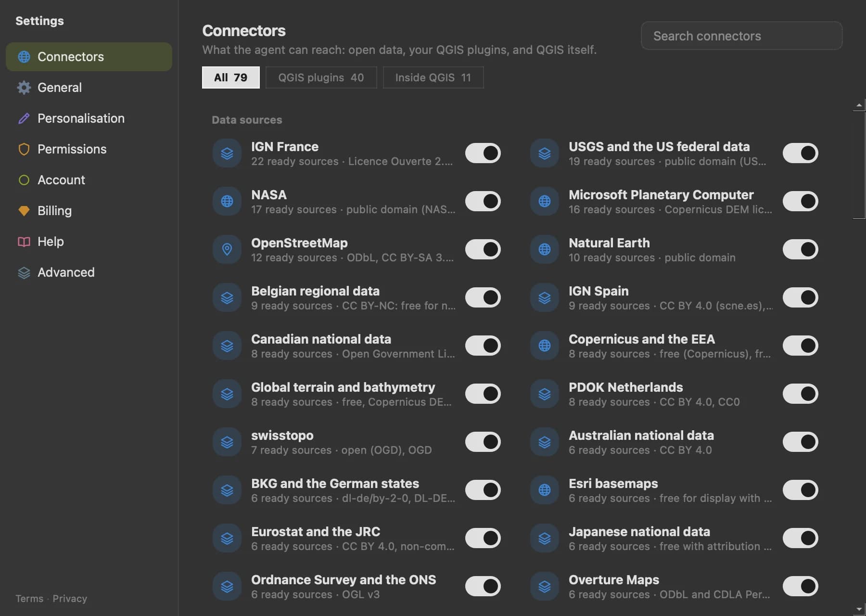The image size is (866, 616).
Task: Click the scrollbar up arrow
Action: click(x=859, y=105)
